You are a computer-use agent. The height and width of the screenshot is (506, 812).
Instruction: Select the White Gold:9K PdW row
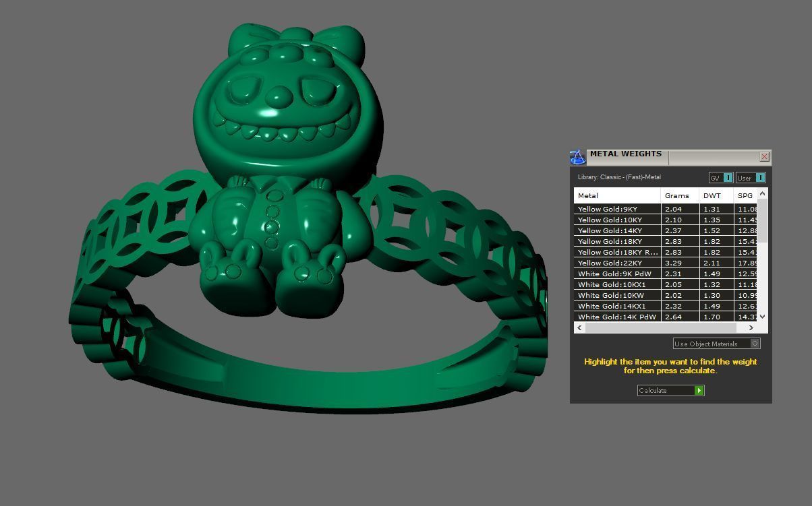click(x=666, y=274)
